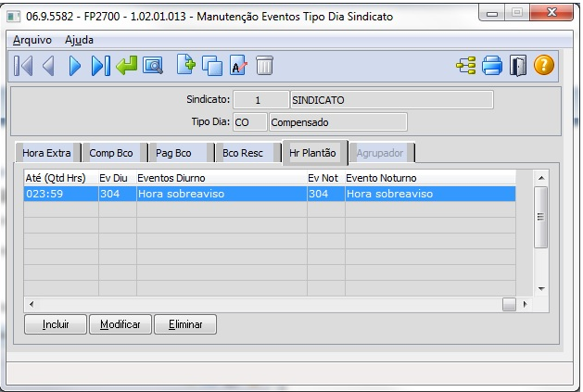The width and height of the screenshot is (583, 392).
Task: Click the Incluir button
Action: 56,324
